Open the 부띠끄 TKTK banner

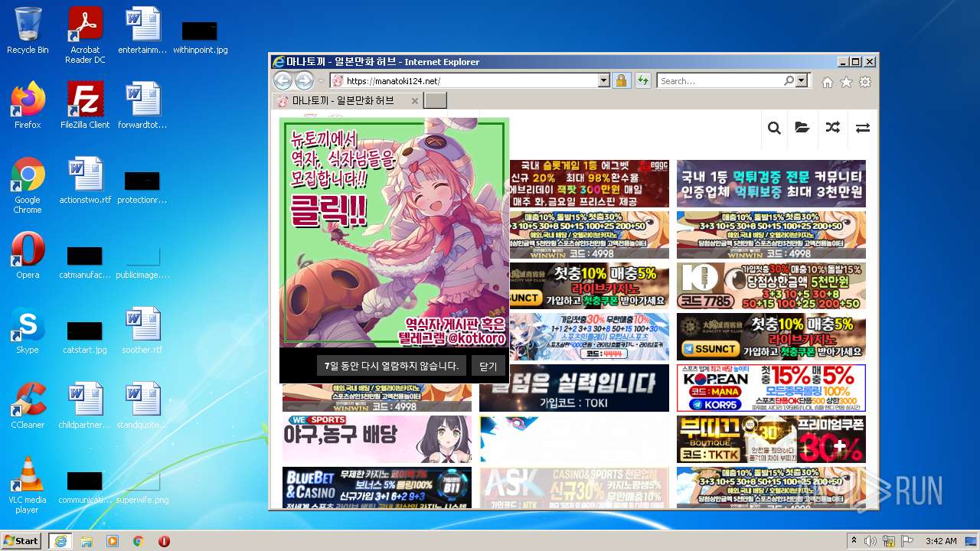click(771, 439)
